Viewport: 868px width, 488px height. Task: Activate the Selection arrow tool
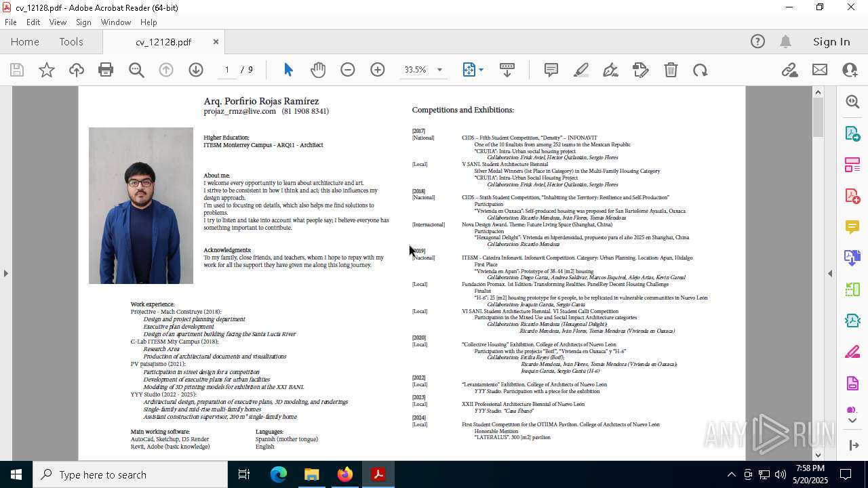tap(288, 70)
